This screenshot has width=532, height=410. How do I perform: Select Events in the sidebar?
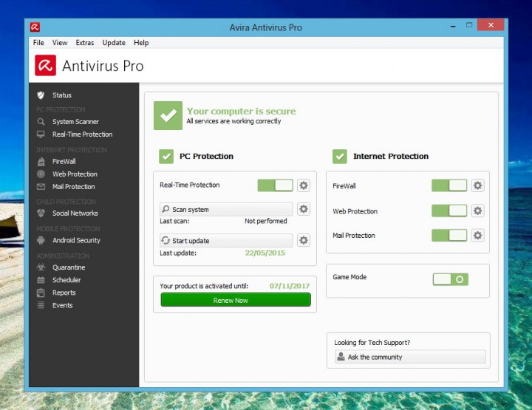[x=62, y=305]
